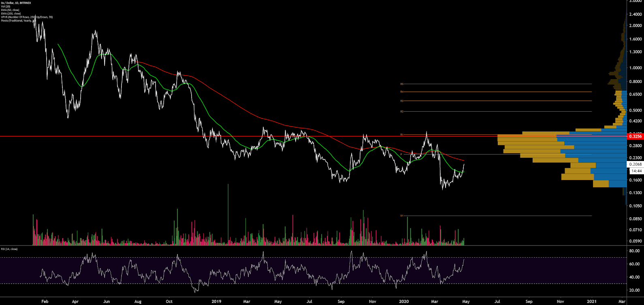Click the R5 pivot label
The image size is (644, 305).
(x=402, y=84)
